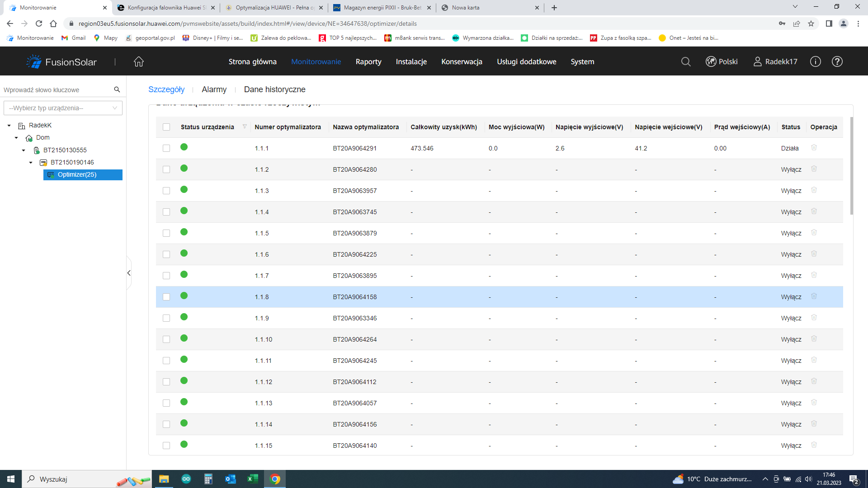Check the box for optimizer 1.1.6
868x488 pixels.
tap(166, 254)
